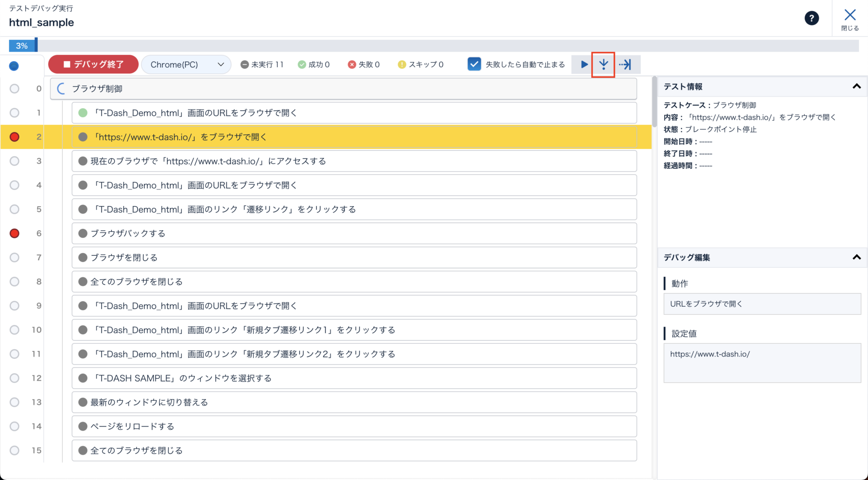Click the 成功 status filter icon
This screenshot has height=480, width=868.
tap(302, 65)
